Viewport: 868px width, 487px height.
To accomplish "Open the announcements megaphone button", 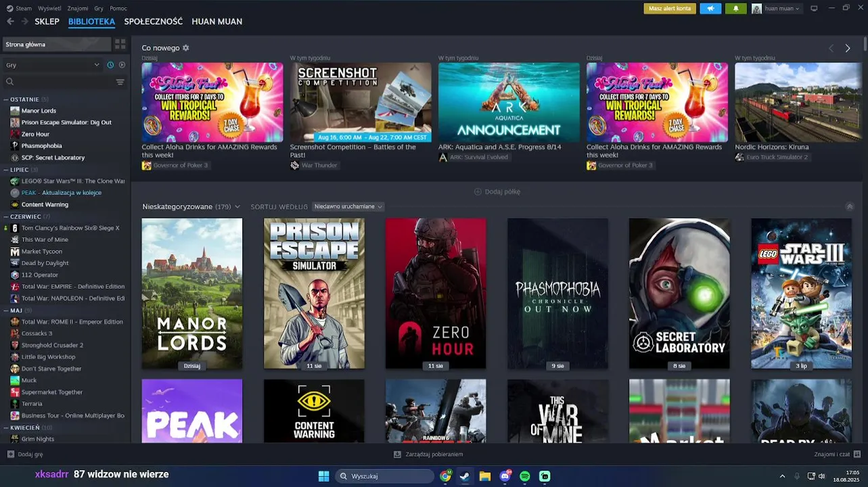I will click(x=710, y=8).
